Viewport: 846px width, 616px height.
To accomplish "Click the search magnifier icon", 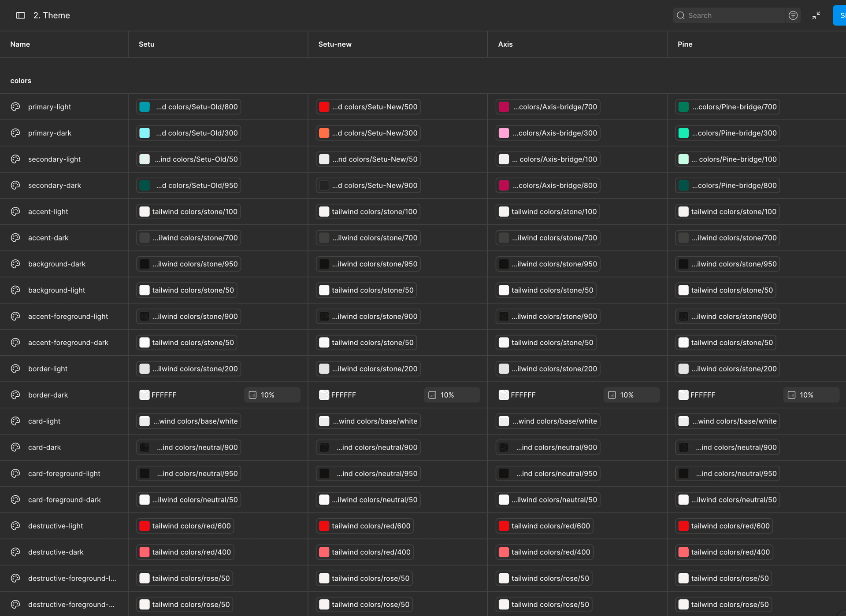I will (x=681, y=15).
